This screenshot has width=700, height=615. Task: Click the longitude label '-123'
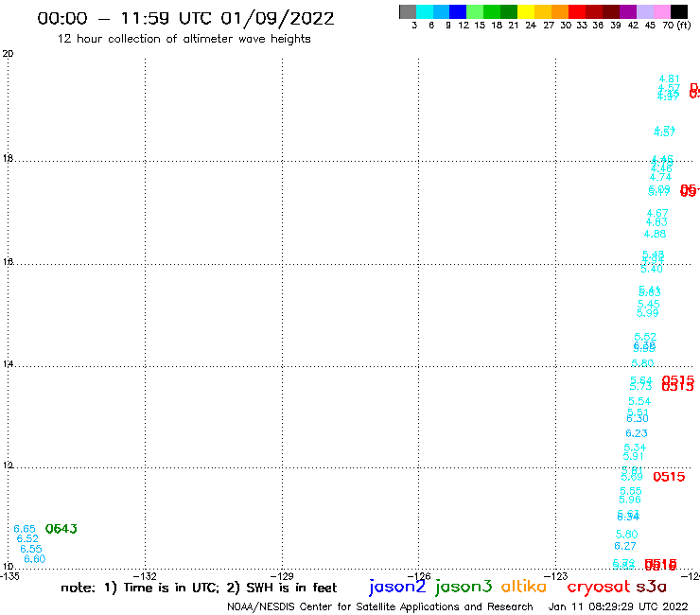tap(556, 576)
